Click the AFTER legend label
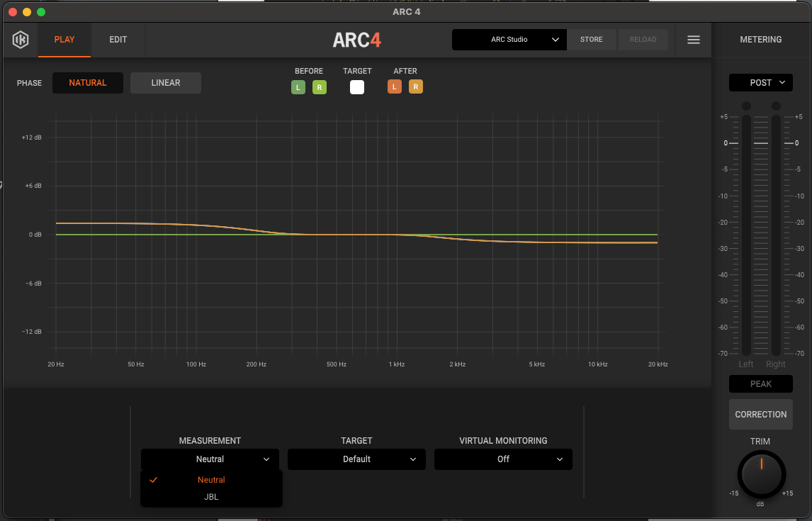812x521 pixels. pos(405,71)
